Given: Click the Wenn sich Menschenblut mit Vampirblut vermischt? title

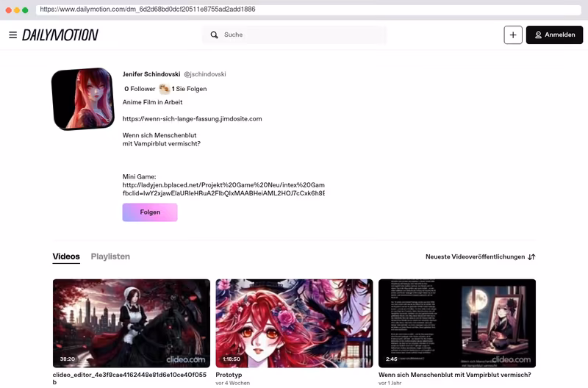Looking at the screenshot, I should (x=454, y=375).
